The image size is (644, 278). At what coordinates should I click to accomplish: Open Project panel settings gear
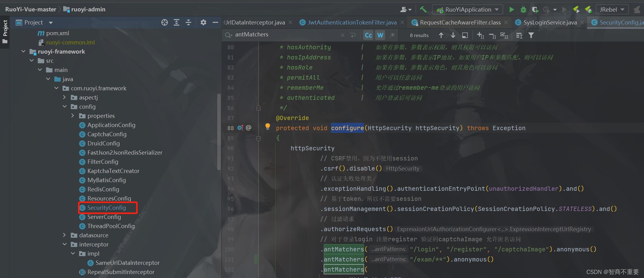point(203,22)
